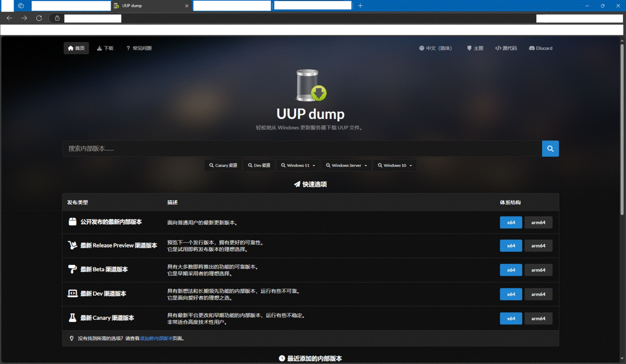Click the clock icon beside 最近添加的内部版本
Image resolution: width=626 pixels, height=364 pixels.
click(x=282, y=358)
